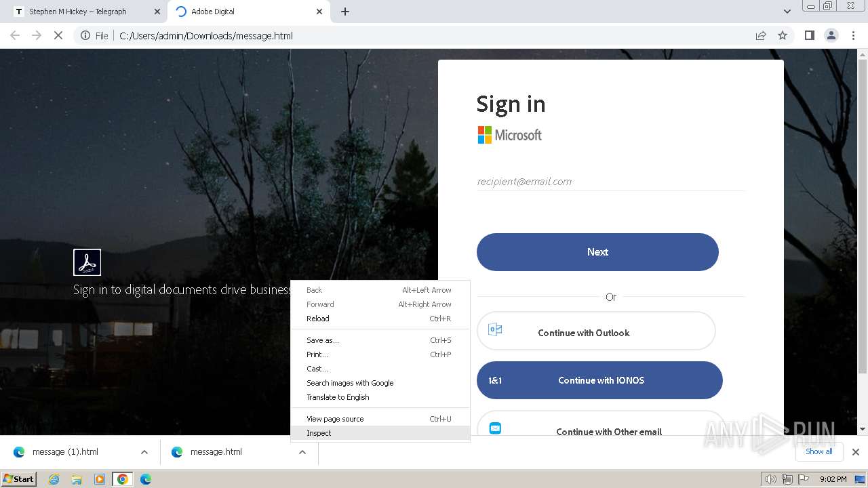Select Translate to English
Image resolution: width=868 pixels, height=488 pixels.
tap(380, 397)
